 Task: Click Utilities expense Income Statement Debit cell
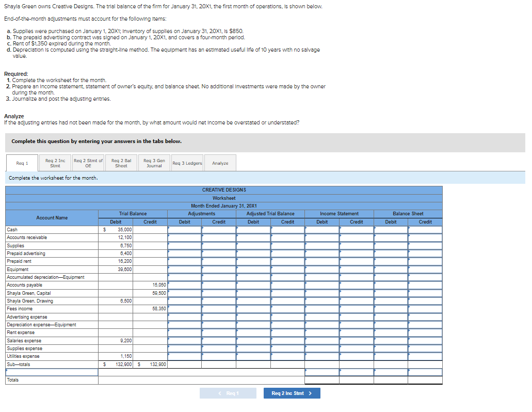322,356
